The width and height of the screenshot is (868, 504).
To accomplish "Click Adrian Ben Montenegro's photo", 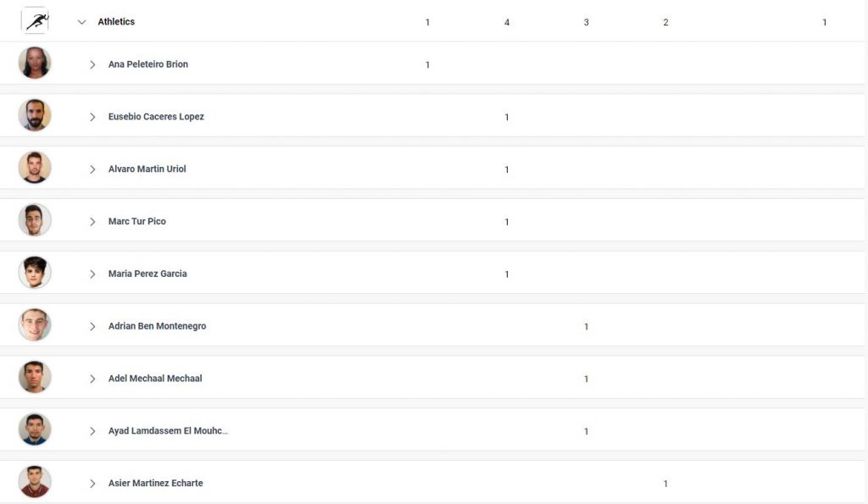I will pos(35,324).
